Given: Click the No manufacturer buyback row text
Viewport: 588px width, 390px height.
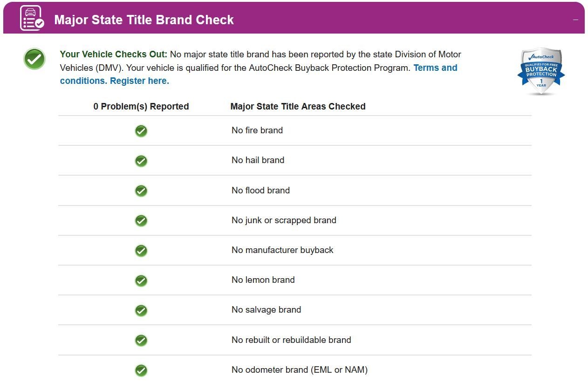Looking at the screenshot, I should pyautogui.click(x=282, y=250).
